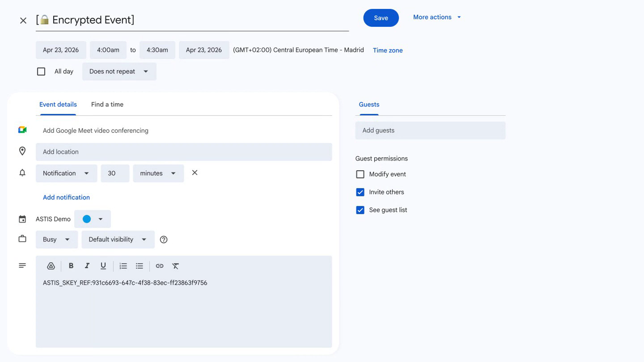Click the Add location field

[x=184, y=152]
